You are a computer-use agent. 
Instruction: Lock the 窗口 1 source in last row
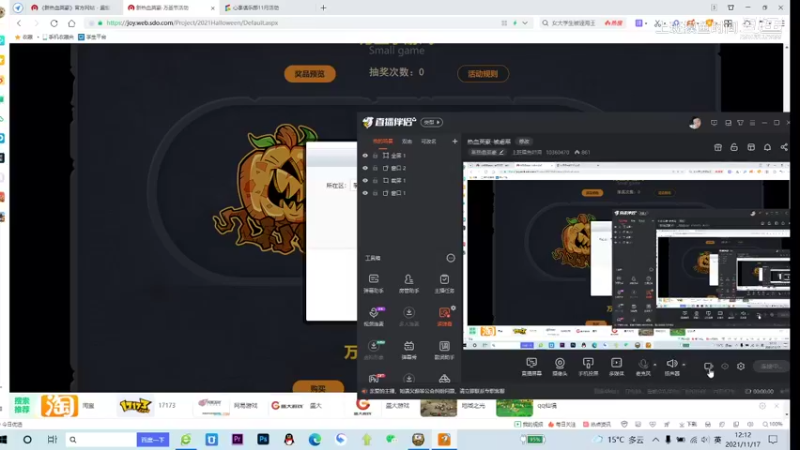coord(375,193)
